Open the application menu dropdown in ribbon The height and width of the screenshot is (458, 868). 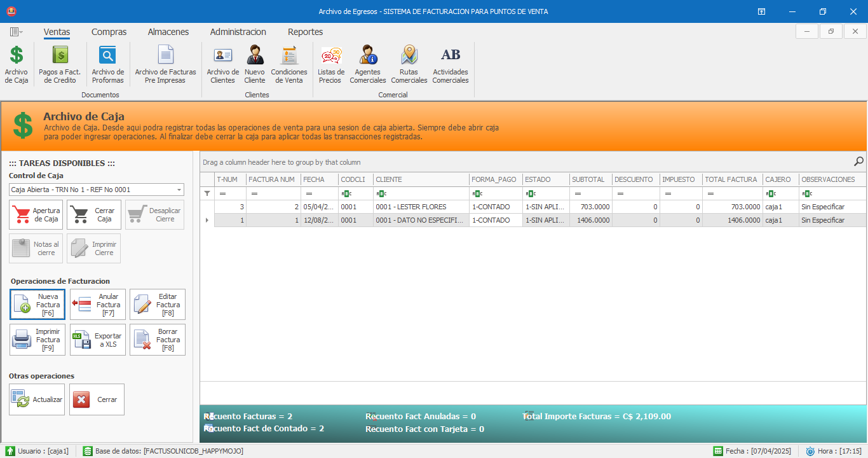(x=17, y=32)
